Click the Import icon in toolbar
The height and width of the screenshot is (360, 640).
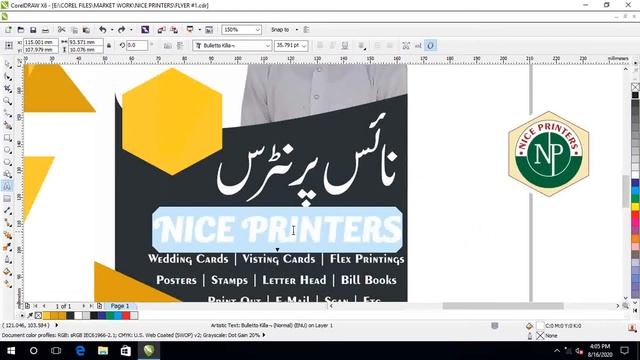click(x=161, y=30)
